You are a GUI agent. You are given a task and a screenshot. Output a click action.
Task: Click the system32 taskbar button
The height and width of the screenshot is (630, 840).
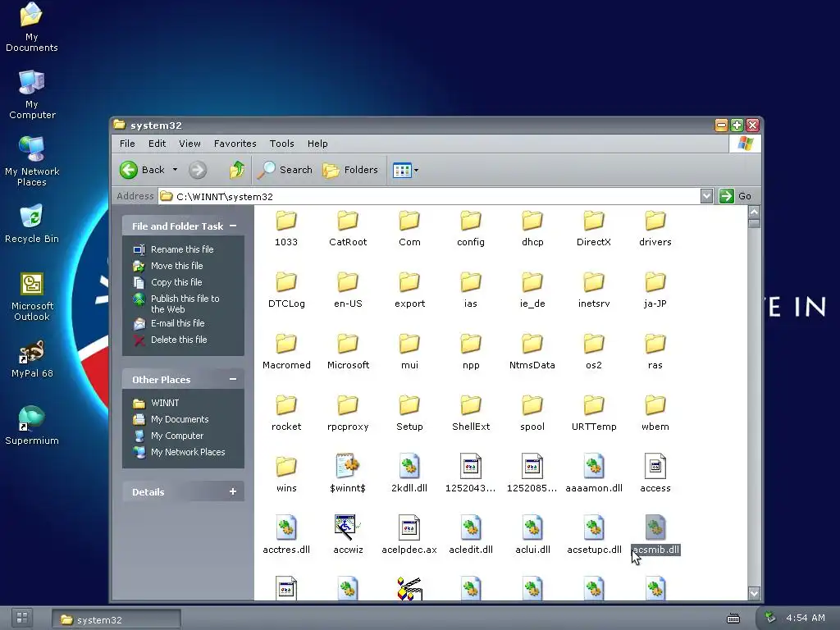point(116,619)
